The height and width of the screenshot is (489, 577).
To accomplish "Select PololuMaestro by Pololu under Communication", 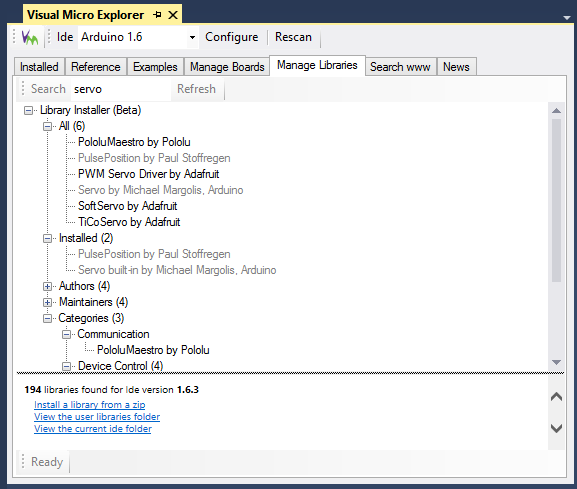I will point(153,350).
